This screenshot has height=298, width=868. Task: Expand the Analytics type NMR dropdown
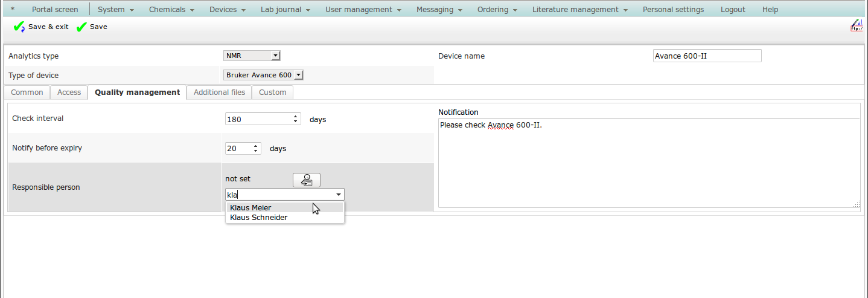point(275,56)
